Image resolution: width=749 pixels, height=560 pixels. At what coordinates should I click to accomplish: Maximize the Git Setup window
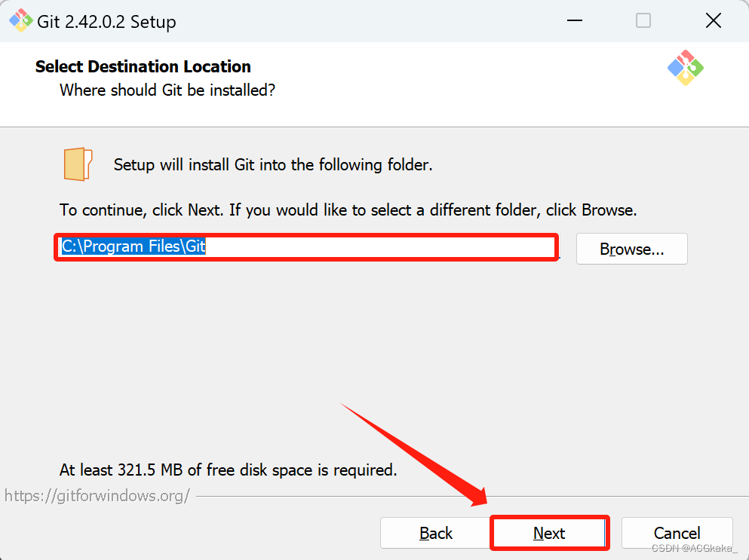click(x=643, y=20)
